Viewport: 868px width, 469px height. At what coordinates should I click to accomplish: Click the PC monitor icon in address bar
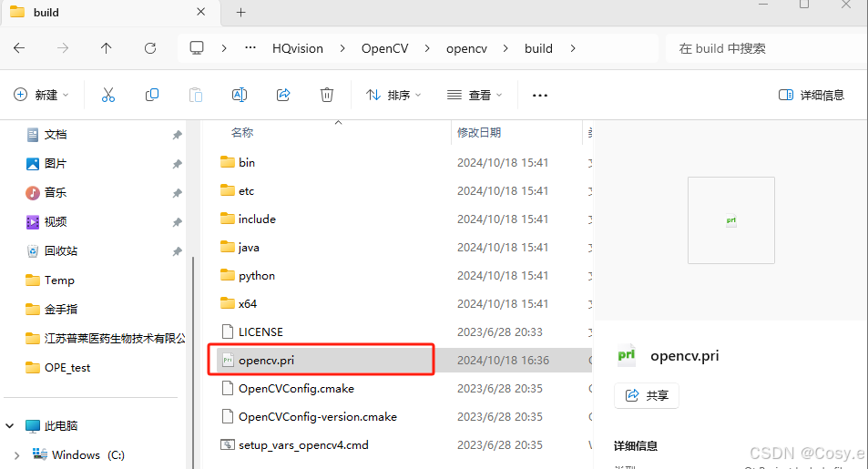click(x=197, y=47)
